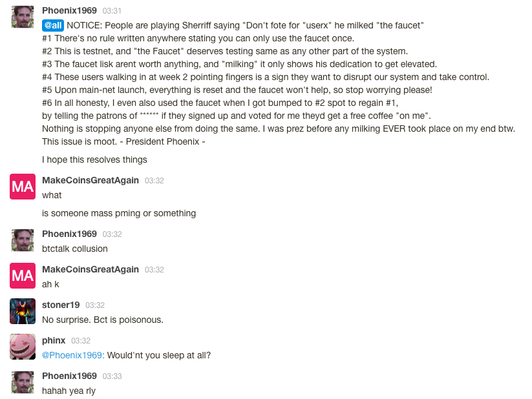Click the stoner19 username

click(x=61, y=305)
